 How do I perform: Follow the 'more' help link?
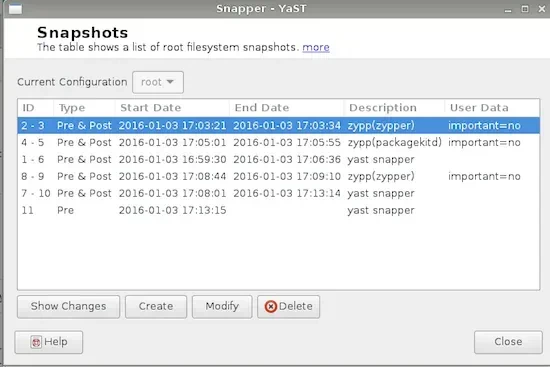(316, 47)
